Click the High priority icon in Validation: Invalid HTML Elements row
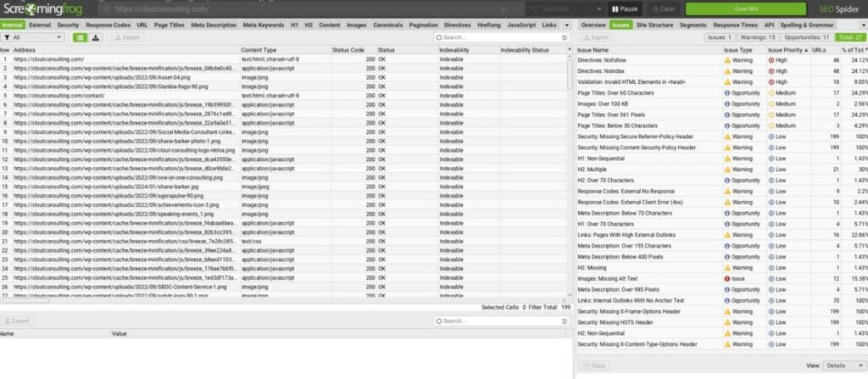The image size is (868, 379). [x=771, y=82]
